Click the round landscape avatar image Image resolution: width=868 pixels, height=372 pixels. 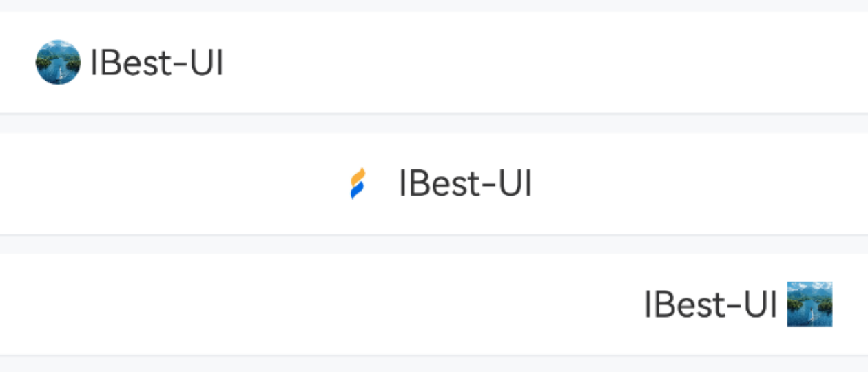point(58,62)
